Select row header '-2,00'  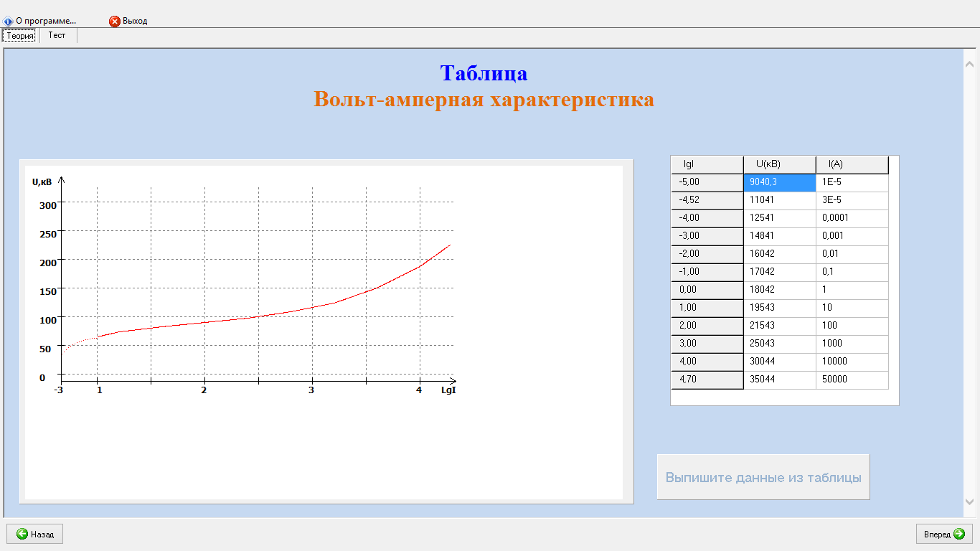[x=707, y=255]
